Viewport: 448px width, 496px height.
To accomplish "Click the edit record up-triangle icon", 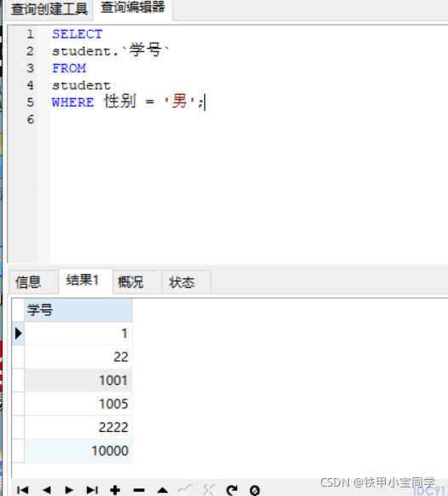I will pyautogui.click(x=162, y=490).
